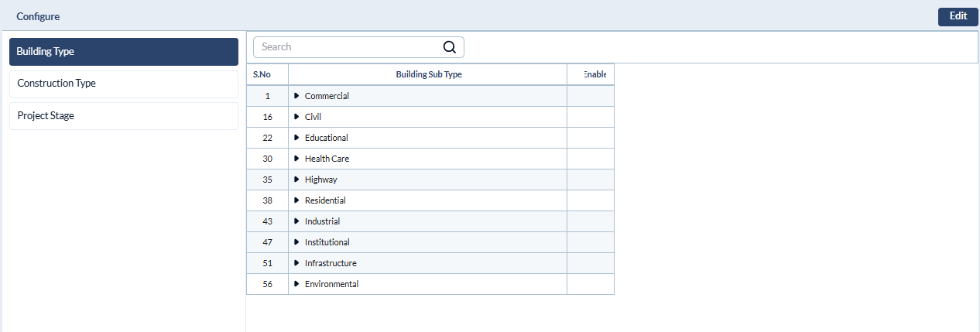This screenshot has width=980, height=332.
Task: Click the Commercial label text
Action: coord(327,96)
